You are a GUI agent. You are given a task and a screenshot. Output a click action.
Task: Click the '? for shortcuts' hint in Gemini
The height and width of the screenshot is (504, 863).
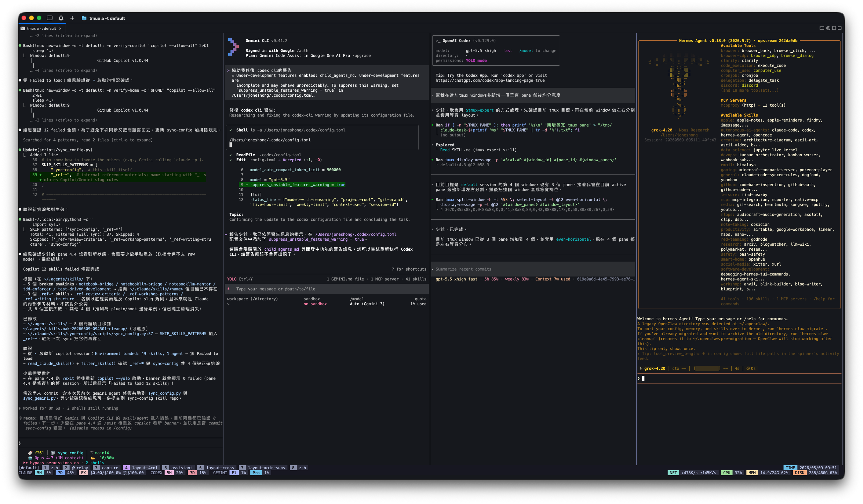409,269
